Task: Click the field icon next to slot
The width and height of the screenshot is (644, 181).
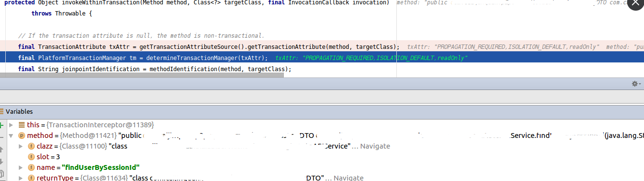Action: tap(31, 157)
